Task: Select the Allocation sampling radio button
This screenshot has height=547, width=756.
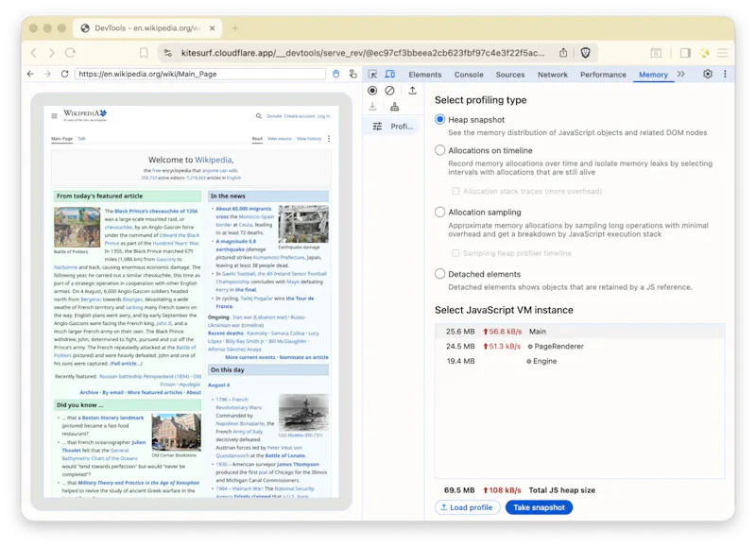Action: click(439, 212)
